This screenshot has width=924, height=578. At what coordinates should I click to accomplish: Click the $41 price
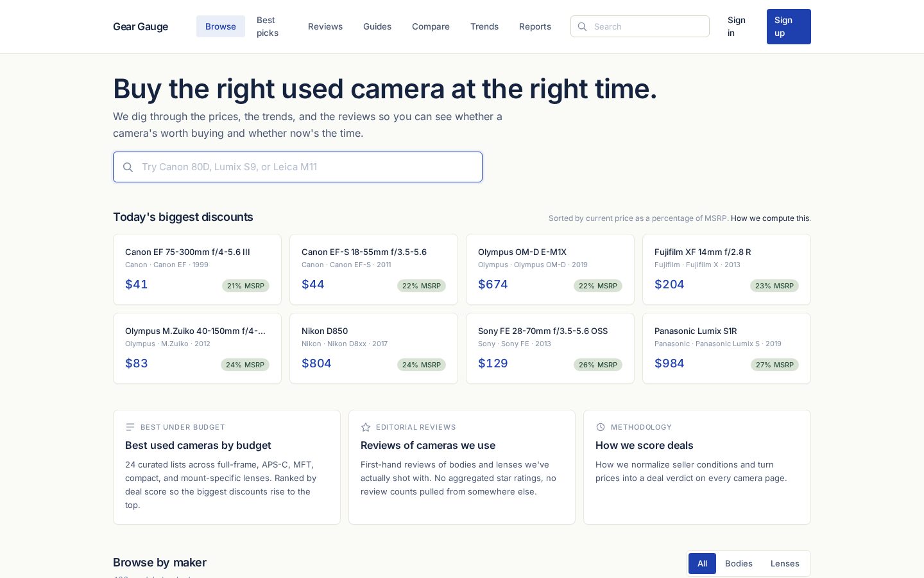pyautogui.click(x=137, y=285)
